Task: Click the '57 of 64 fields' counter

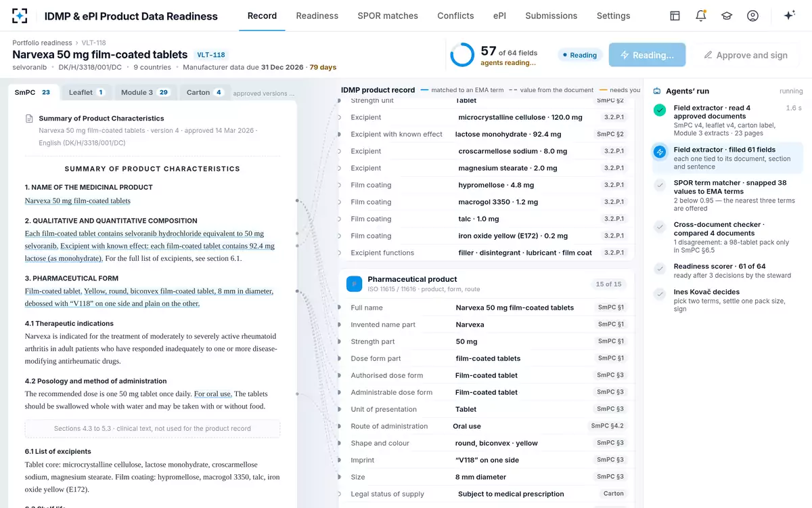Action: 509,51
